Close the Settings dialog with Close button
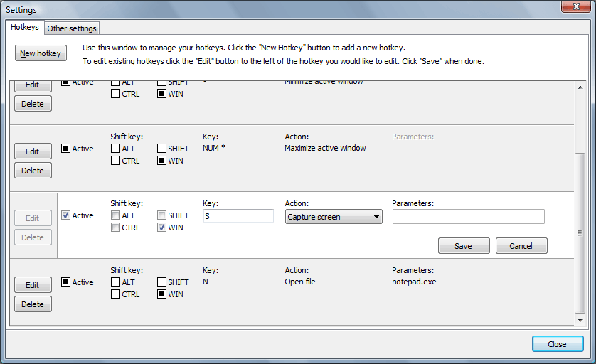 click(558, 344)
